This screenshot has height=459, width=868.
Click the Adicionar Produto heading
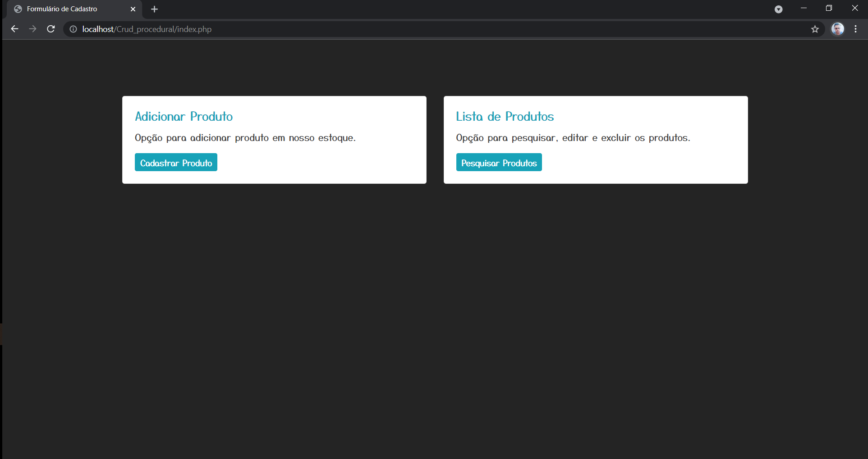click(184, 116)
